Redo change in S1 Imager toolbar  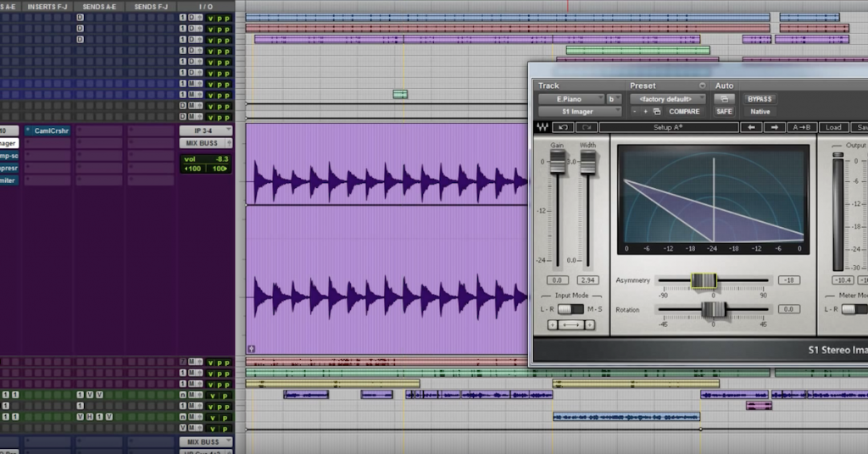pyautogui.click(x=587, y=127)
